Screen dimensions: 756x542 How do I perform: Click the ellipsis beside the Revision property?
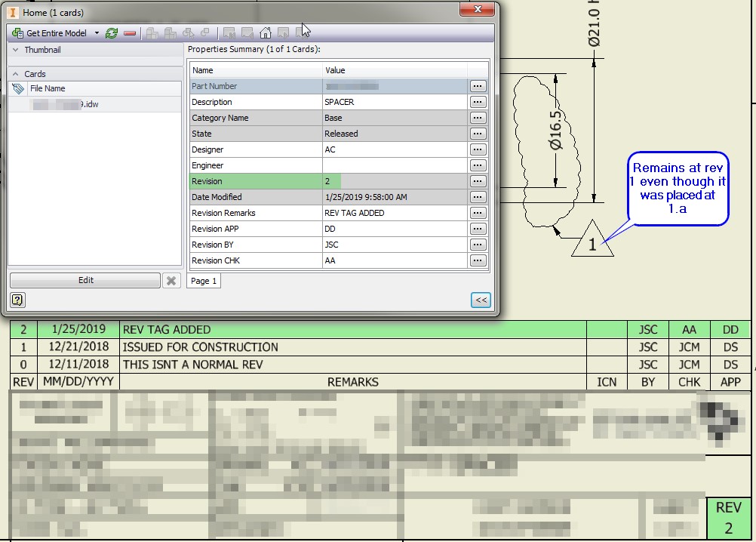coord(478,180)
